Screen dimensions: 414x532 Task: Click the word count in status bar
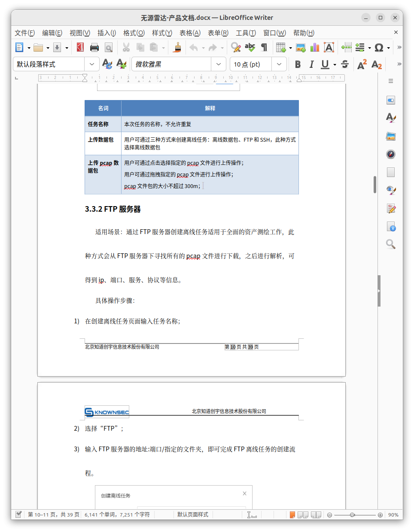[117, 514]
